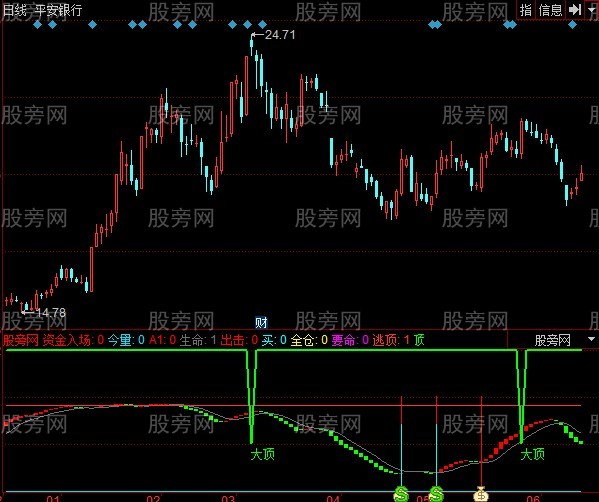The width and height of the screenshot is (599, 502).
Task: Click the 平安银行 stock title
Action: point(58,10)
